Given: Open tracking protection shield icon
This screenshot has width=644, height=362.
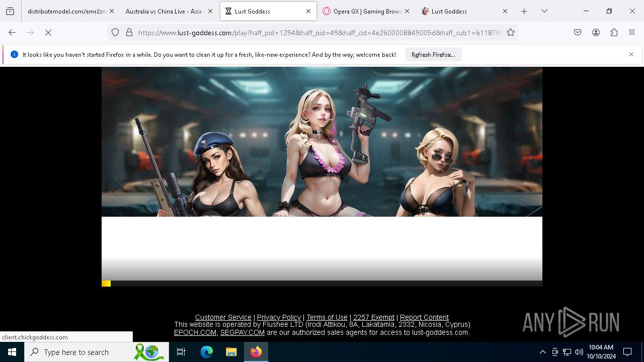Looking at the screenshot, I should point(115,32).
